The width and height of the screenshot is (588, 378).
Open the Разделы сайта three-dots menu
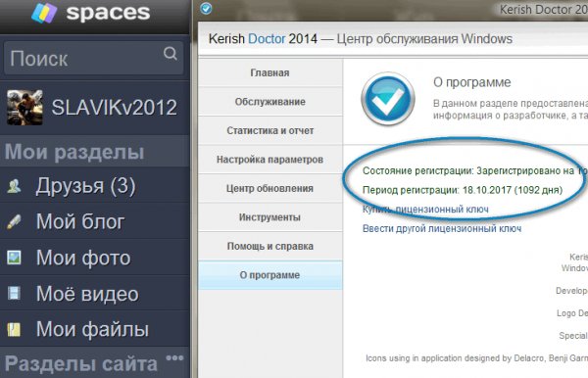(x=174, y=357)
